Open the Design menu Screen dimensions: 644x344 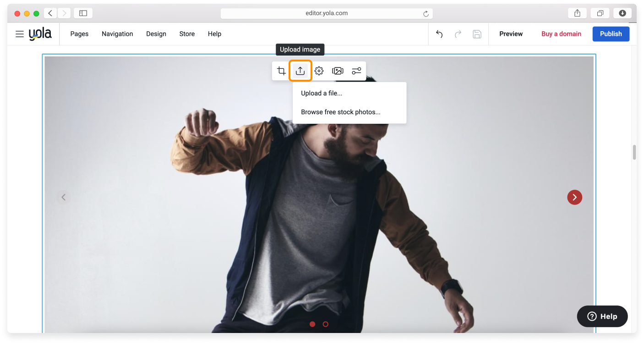tap(156, 34)
